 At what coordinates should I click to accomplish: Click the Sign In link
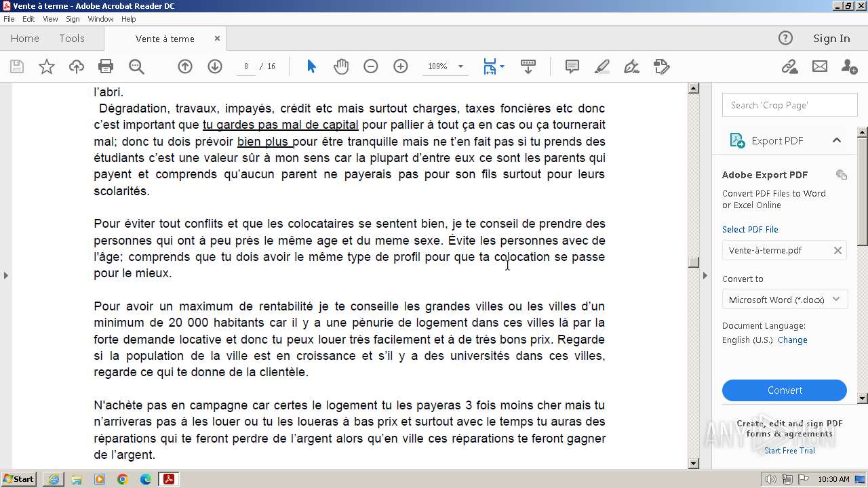(831, 38)
